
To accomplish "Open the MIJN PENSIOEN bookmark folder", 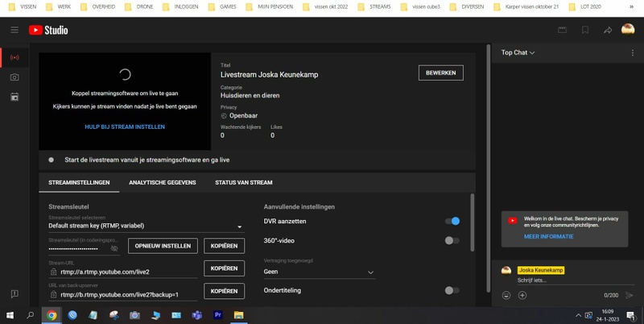I will tap(270, 6).
